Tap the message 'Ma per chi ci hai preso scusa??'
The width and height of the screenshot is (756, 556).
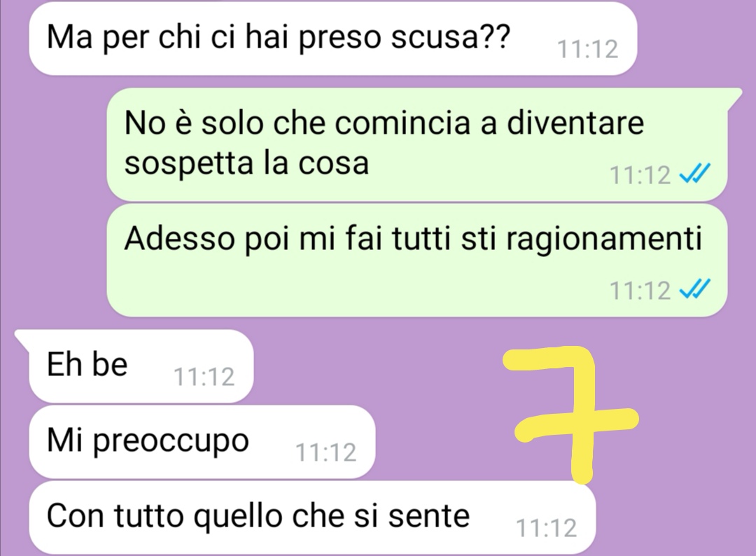(332, 38)
